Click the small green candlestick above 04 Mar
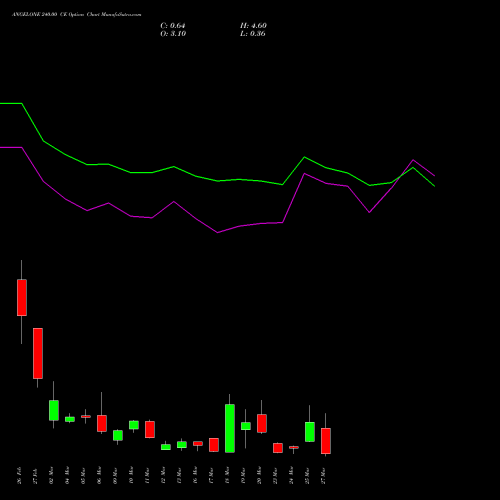 point(70,419)
